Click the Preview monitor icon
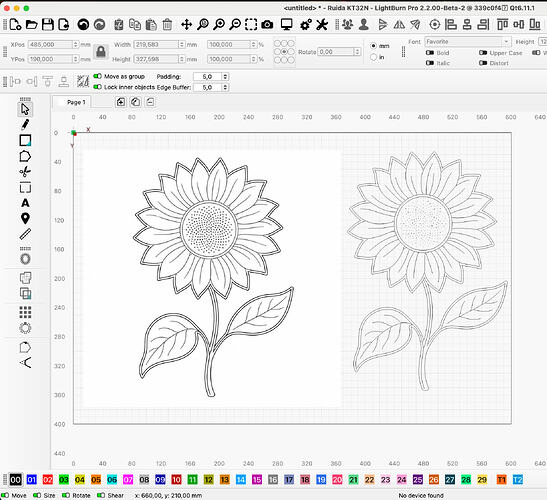The height and width of the screenshot is (500, 547). 286,24
